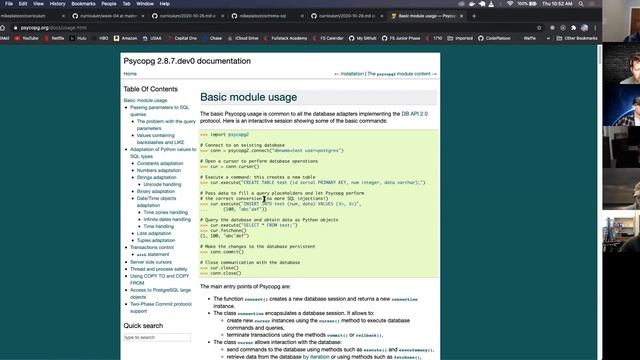Click the VLC cone menu bar icon
This screenshot has width=640, height=360.
491,4
